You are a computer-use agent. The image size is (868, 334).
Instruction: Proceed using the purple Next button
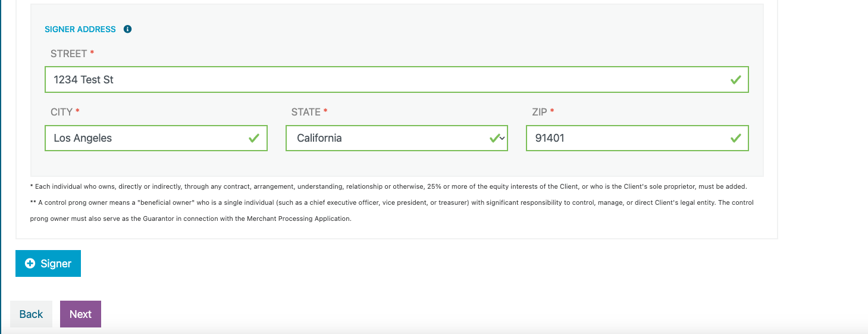80,314
